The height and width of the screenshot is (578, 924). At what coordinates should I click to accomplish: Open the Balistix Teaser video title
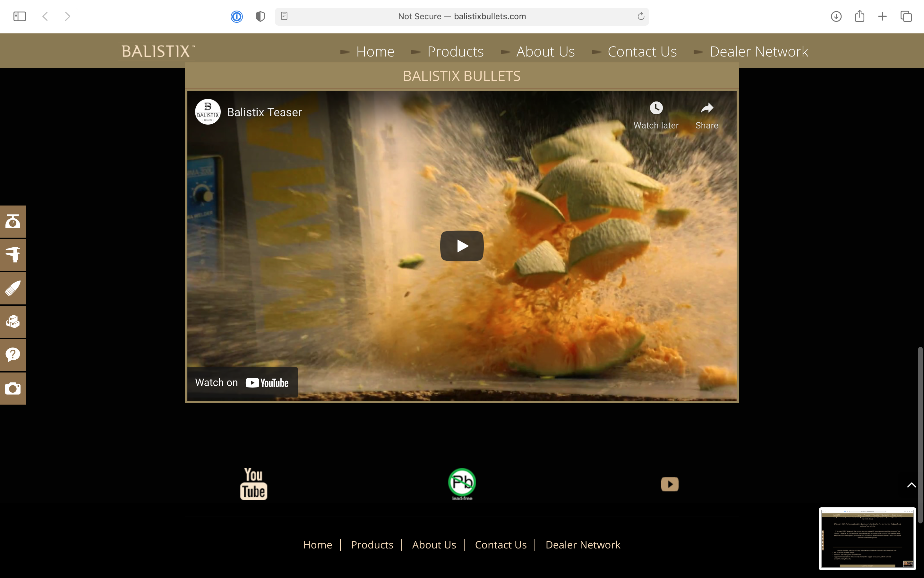point(264,112)
